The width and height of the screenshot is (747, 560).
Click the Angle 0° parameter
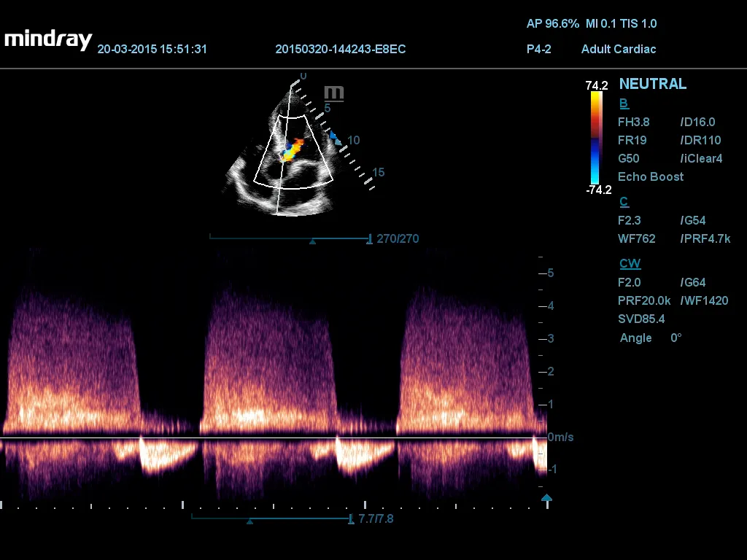tap(651, 338)
